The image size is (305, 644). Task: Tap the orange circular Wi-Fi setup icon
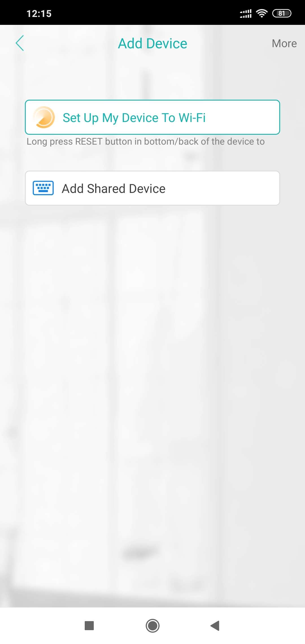(44, 117)
